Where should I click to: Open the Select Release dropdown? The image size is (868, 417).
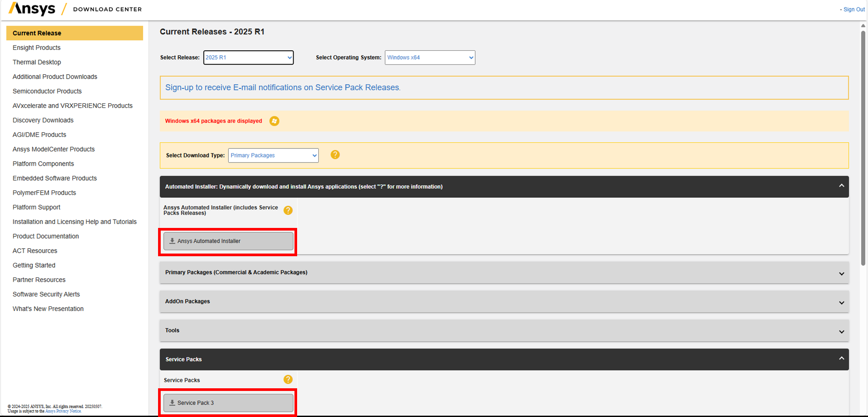(x=249, y=57)
